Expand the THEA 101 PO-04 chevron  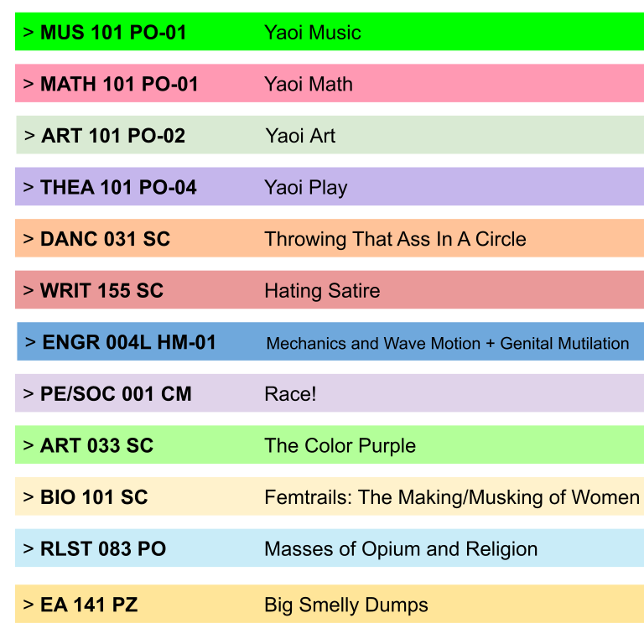[29, 187]
